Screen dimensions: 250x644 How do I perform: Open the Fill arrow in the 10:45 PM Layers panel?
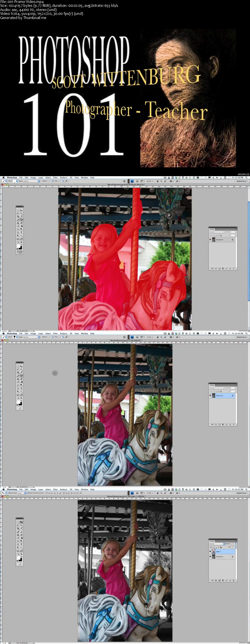[236, 548]
